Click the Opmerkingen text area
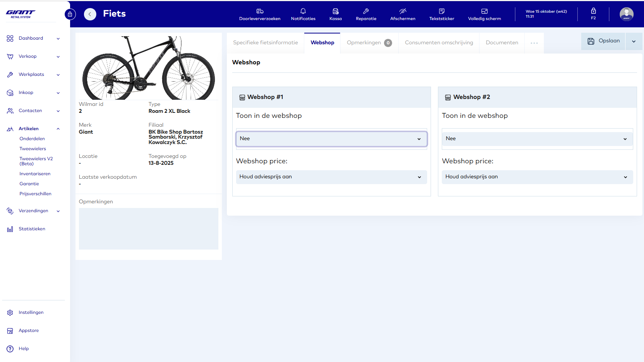 point(149,229)
